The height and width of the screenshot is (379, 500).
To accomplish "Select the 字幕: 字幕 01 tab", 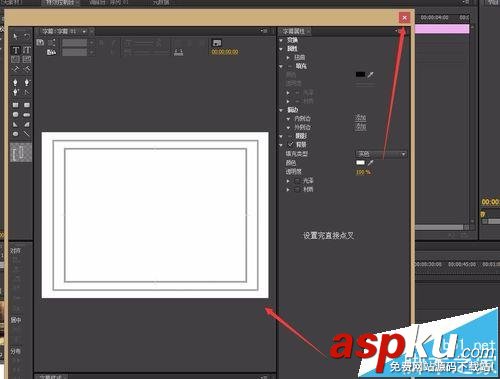I will pyautogui.click(x=59, y=32).
